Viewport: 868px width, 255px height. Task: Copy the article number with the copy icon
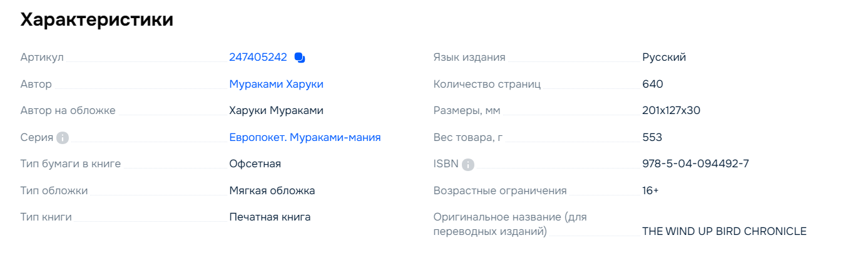tap(299, 58)
